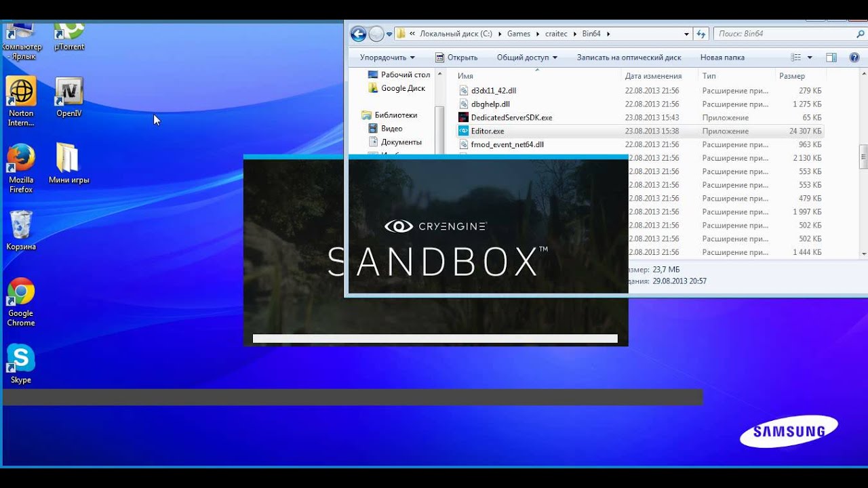Jump to craitec in the address breadcrumb
The width and height of the screenshot is (868, 488).
[556, 33]
